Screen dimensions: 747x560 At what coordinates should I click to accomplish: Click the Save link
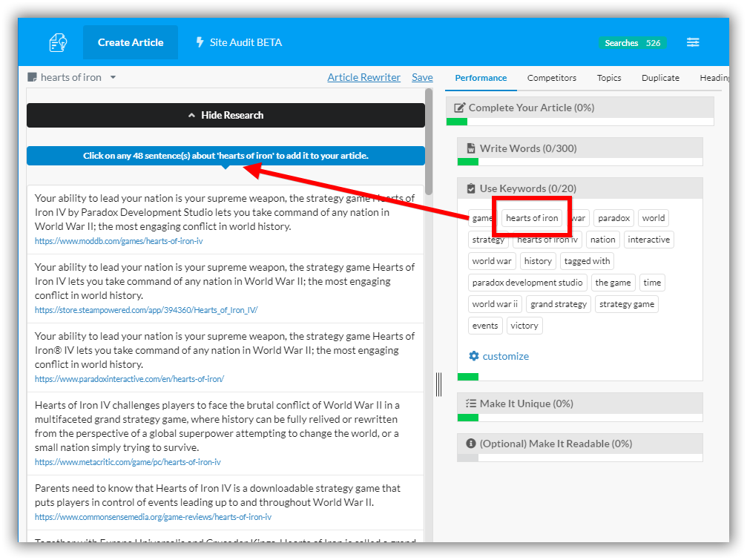pyautogui.click(x=422, y=77)
